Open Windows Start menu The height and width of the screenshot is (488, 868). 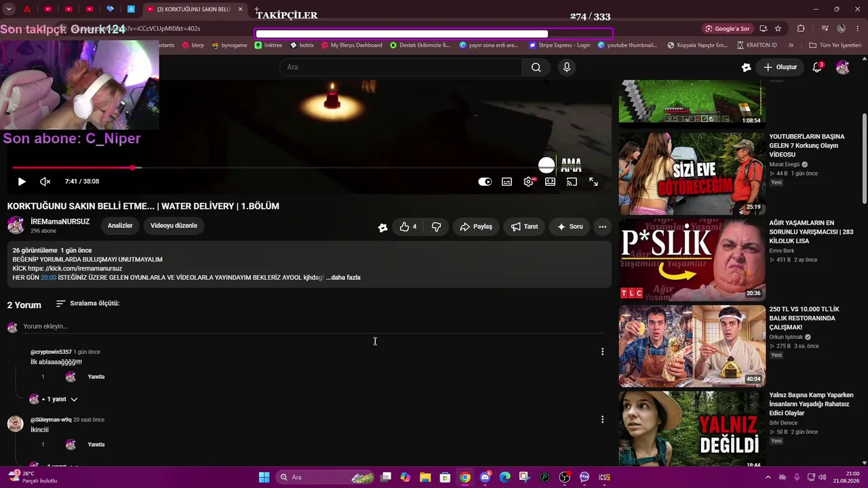click(x=264, y=477)
